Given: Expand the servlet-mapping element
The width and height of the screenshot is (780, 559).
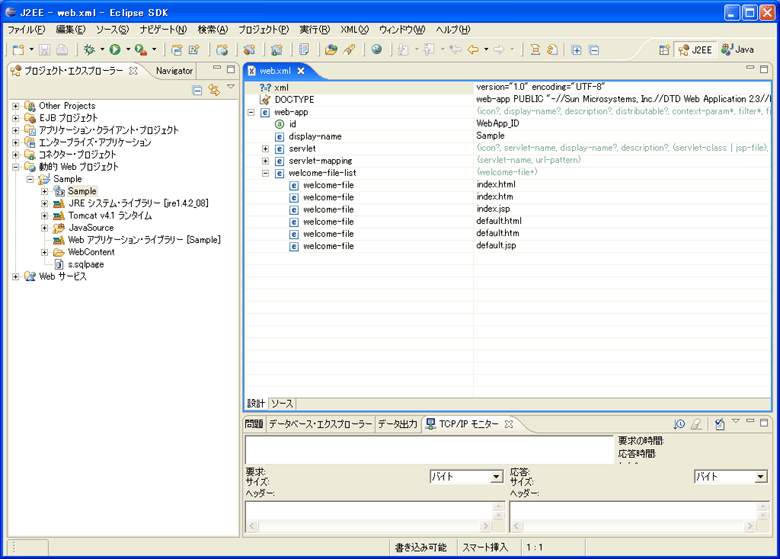Looking at the screenshot, I should 265,161.
